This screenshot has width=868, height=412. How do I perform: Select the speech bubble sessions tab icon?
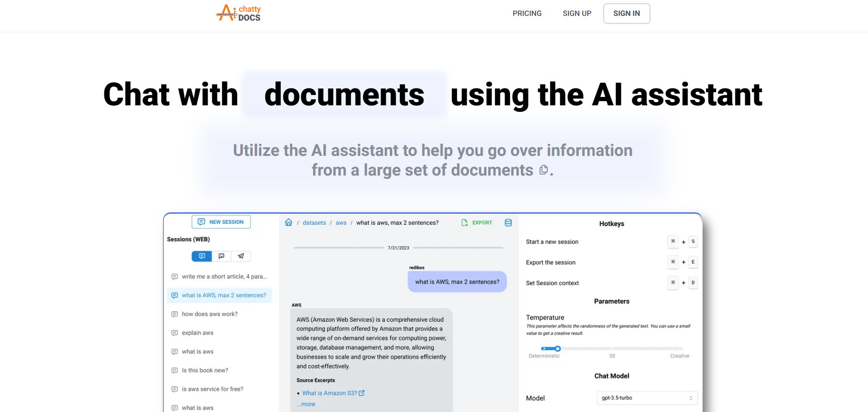click(222, 256)
